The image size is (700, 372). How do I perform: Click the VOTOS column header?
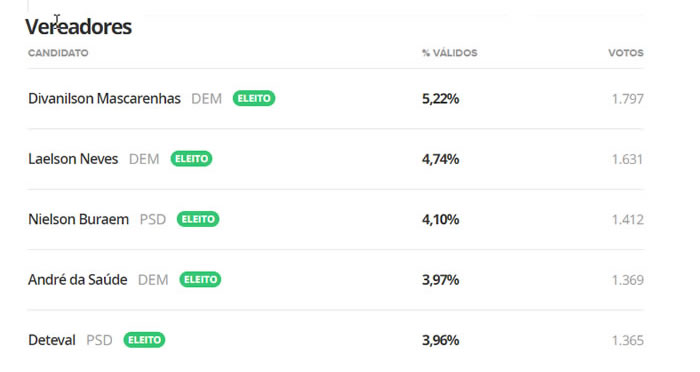625,53
